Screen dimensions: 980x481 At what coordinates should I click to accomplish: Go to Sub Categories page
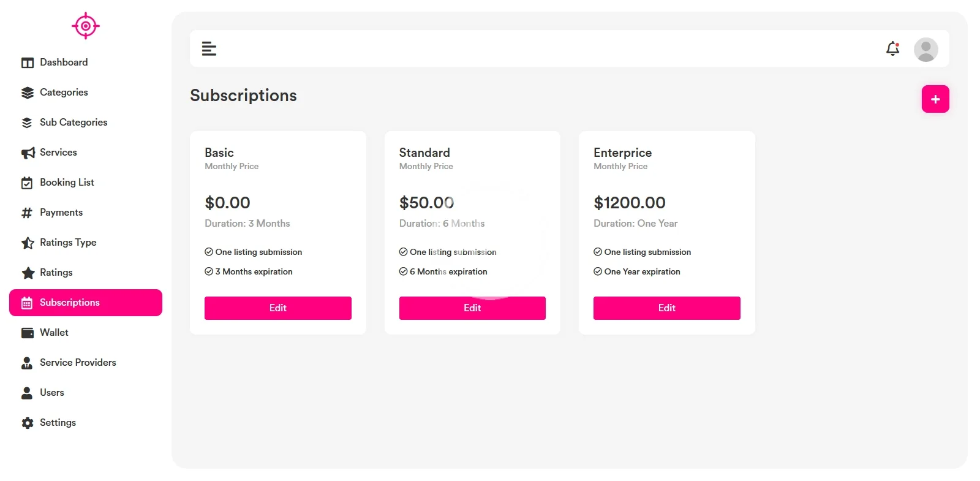(x=73, y=123)
